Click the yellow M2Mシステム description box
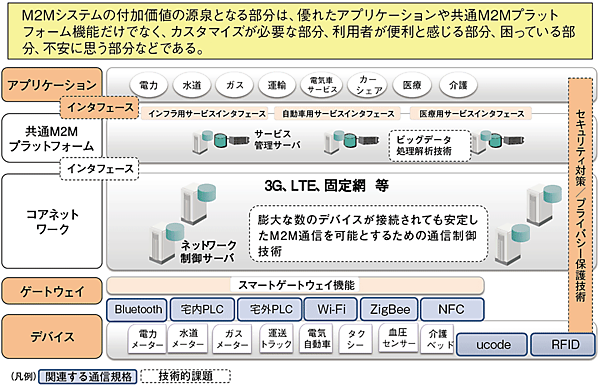This screenshot has height=387, width=600. coord(300,31)
